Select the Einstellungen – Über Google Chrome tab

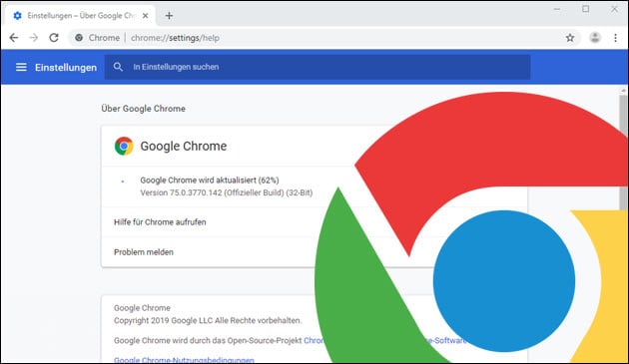point(80,16)
